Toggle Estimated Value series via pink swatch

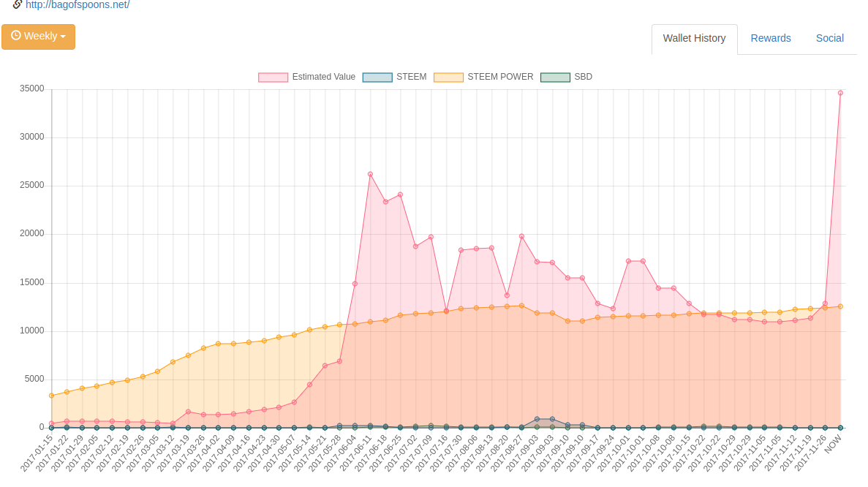(273, 77)
